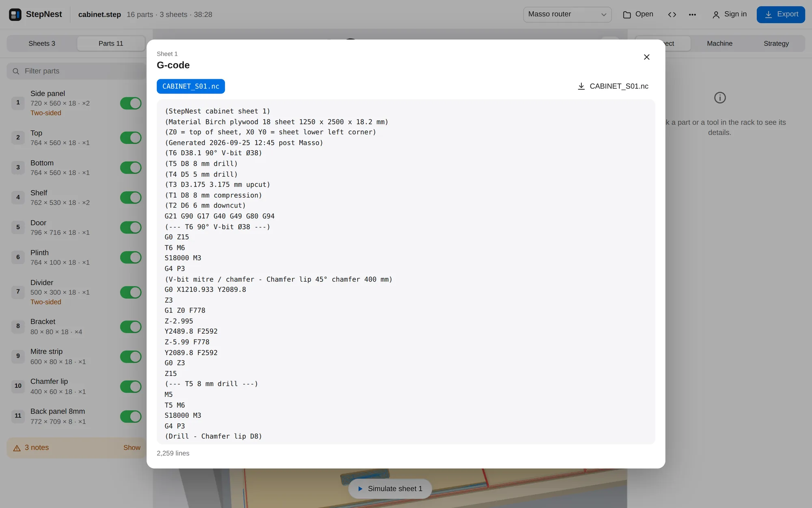Click the Open folder button
This screenshot has height=508, width=812.
(x=638, y=14)
